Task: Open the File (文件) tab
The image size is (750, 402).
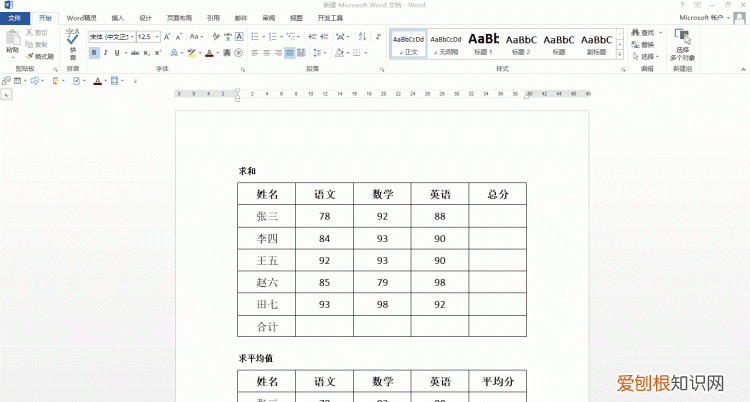Action: tap(15, 18)
